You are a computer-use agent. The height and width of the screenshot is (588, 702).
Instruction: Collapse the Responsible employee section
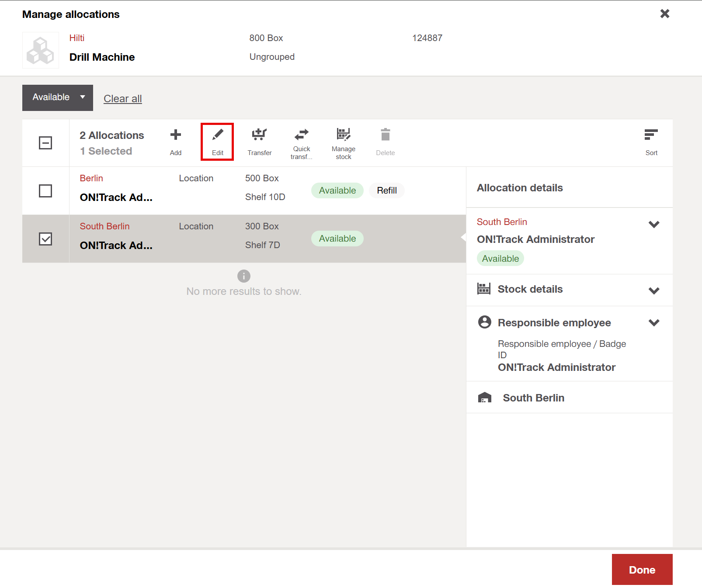pyautogui.click(x=653, y=323)
